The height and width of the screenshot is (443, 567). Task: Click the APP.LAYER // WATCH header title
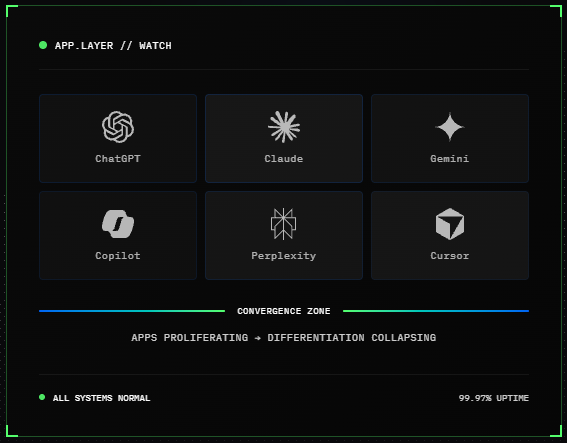(113, 46)
